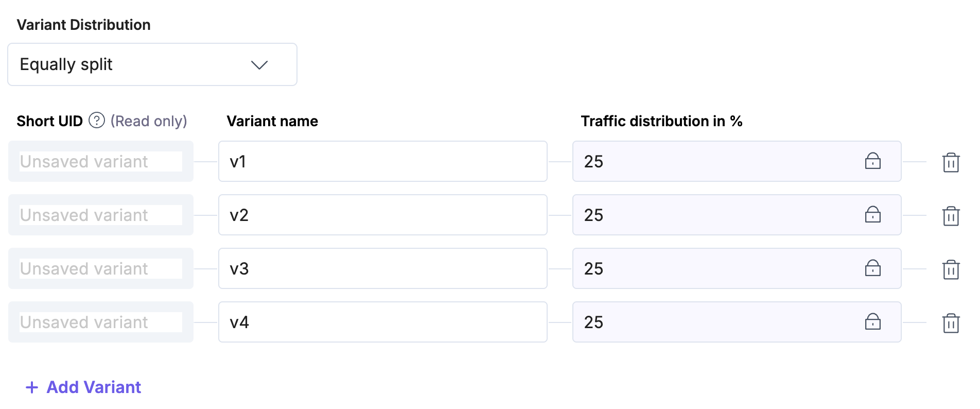Toggle the lock on v3 traffic percentage
This screenshot has height=409, width=980.
click(872, 268)
